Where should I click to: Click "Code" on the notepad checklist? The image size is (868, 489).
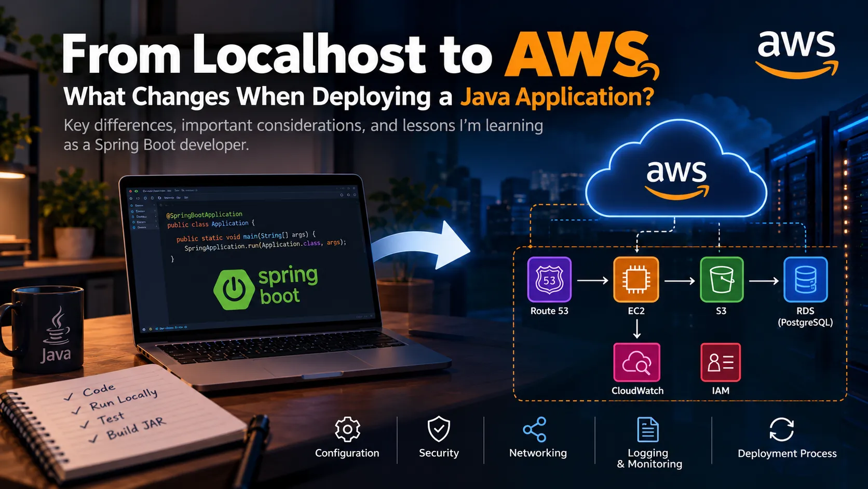click(x=99, y=390)
